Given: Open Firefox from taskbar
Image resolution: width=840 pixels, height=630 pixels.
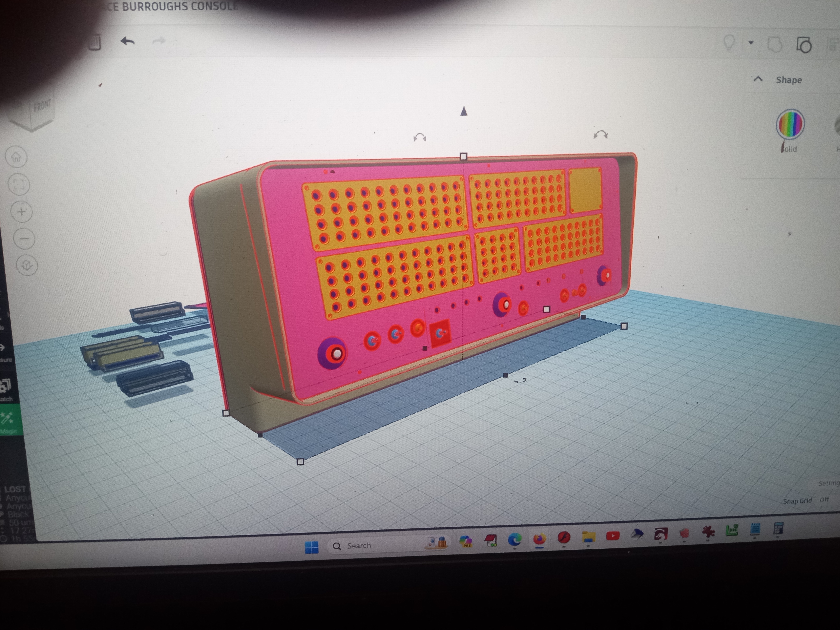Looking at the screenshot, I should [x=539, y=539].
